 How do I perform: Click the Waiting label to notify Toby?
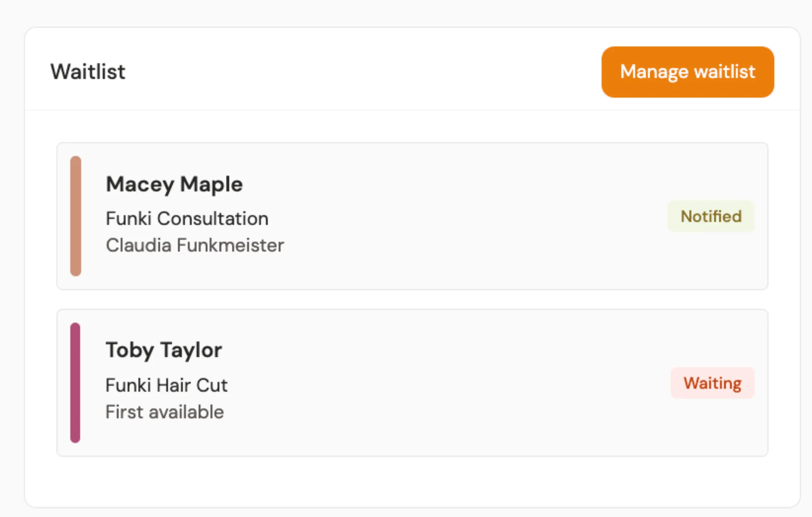pyautogui.click(x=712, y=383)
